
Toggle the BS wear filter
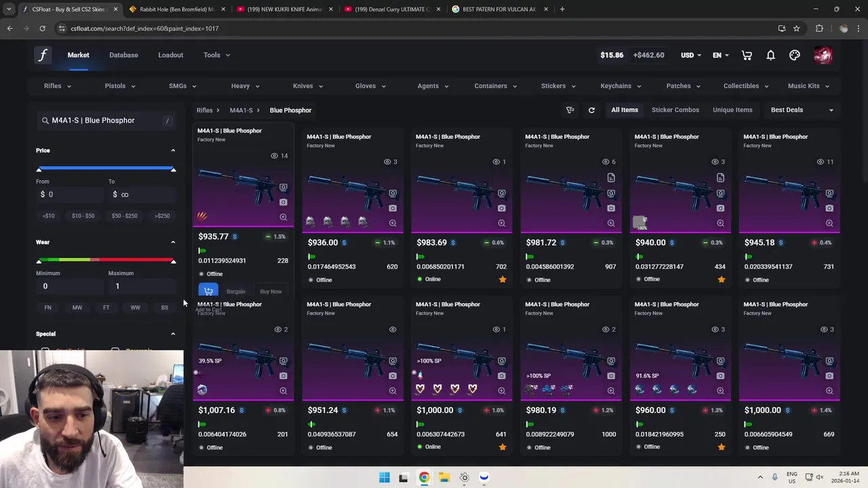164,308
